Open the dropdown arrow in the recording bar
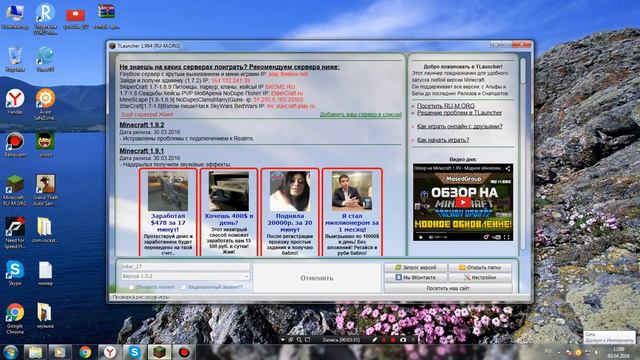This screenshot has height=360, width=640. 282,340
